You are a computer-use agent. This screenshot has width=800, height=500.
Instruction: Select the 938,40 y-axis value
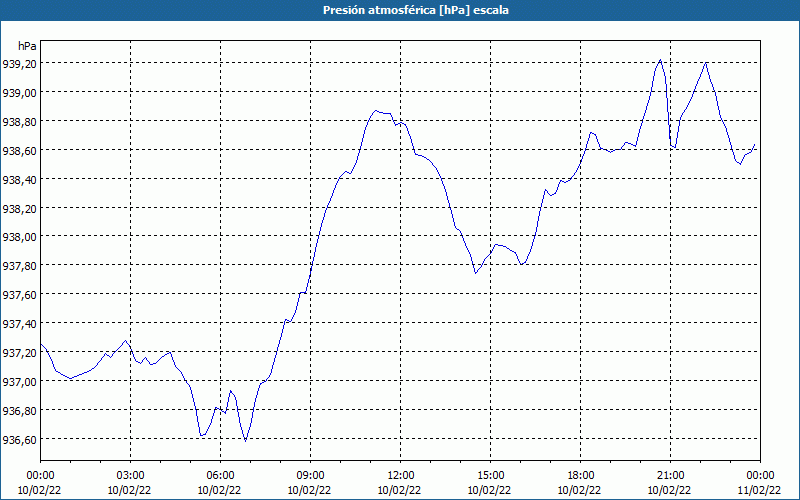(x=19, y=179)
